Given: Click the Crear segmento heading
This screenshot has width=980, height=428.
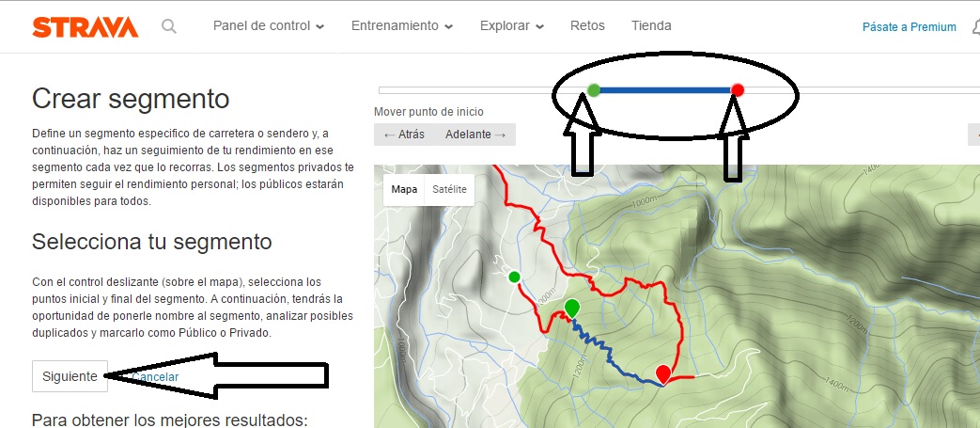Looking at the screenshot, I should (x=131, y=99).
